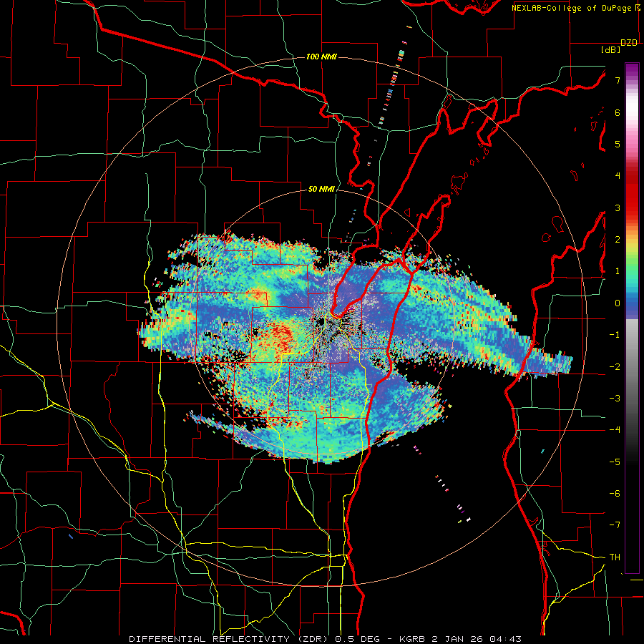Click the color scale value -3
The image size is (644, 644).
point(615,399)
